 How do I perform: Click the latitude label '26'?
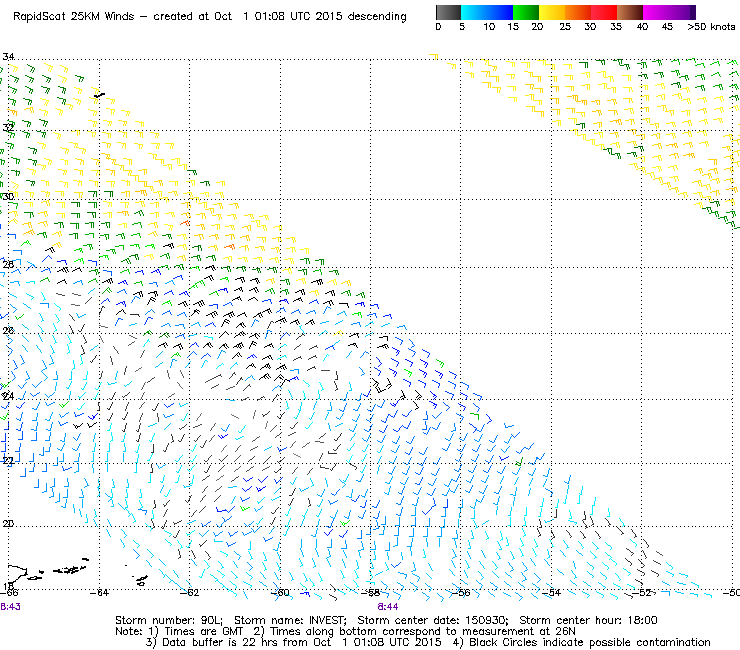[x=8, y=330]
